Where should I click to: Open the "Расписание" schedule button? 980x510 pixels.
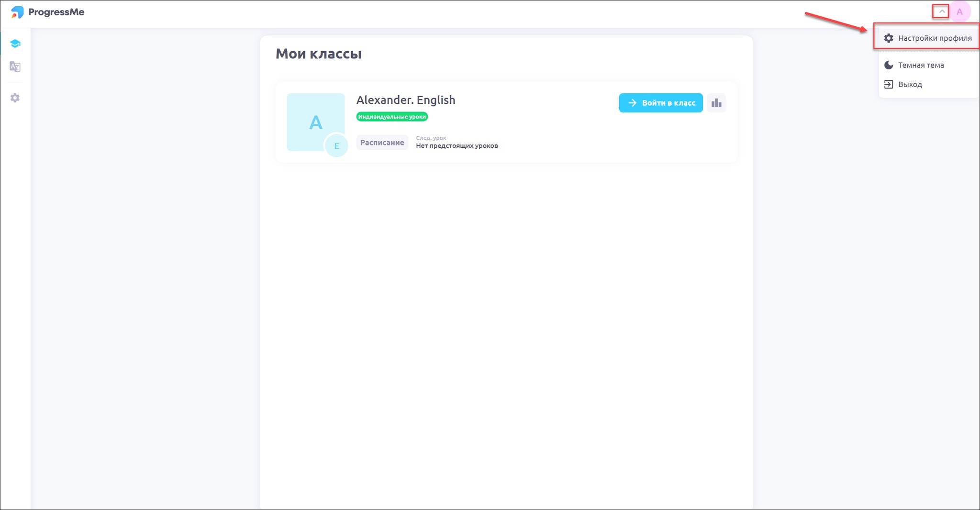click(382, 143)
